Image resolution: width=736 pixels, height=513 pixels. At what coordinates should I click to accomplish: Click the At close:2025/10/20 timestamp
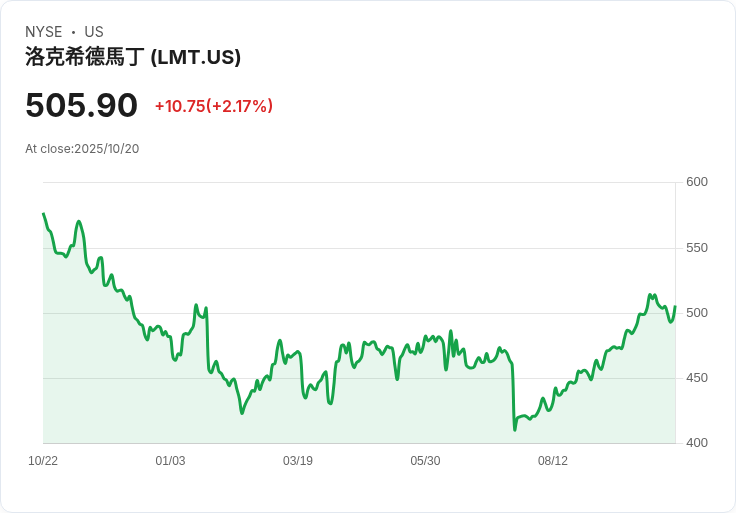pos(82,149)
